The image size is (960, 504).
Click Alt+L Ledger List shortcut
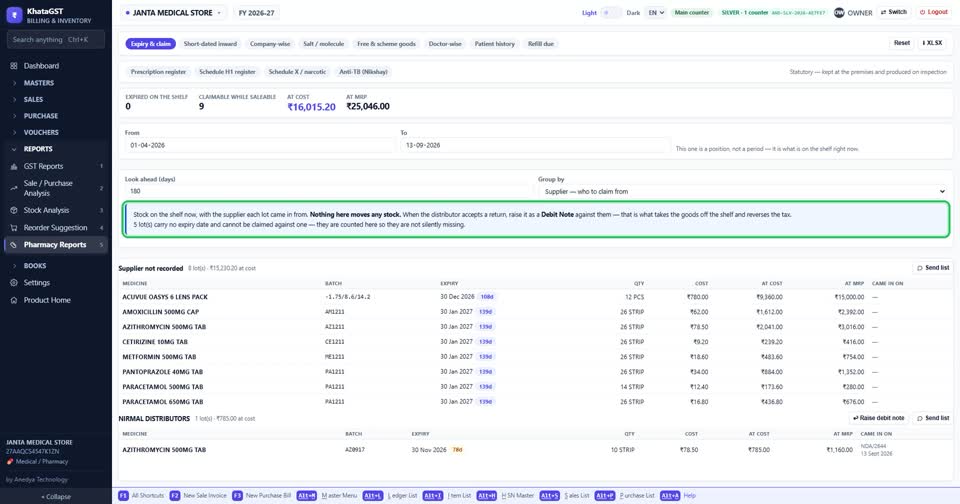(x=390, y=495)
